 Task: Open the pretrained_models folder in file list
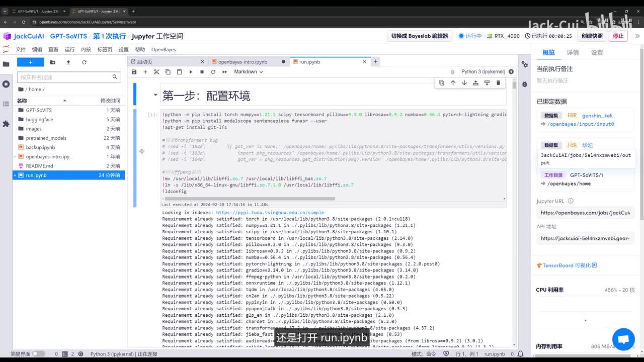click(46, 138)
